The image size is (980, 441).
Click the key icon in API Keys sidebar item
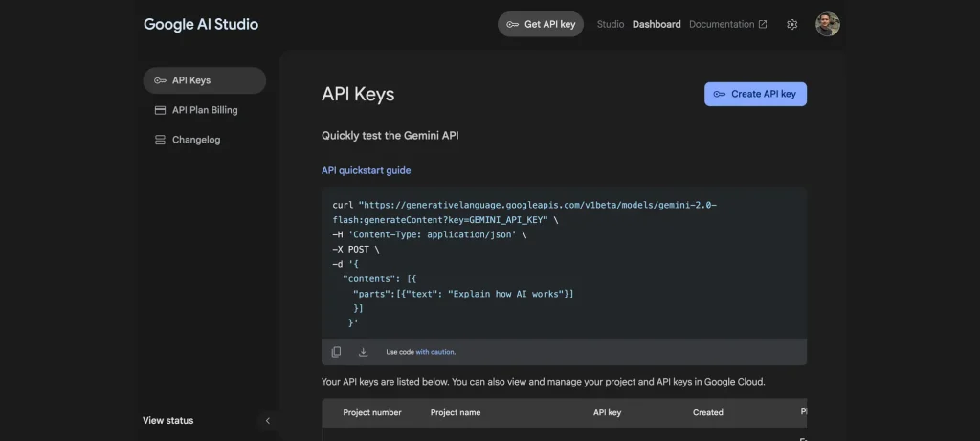[x=160, y=81]
